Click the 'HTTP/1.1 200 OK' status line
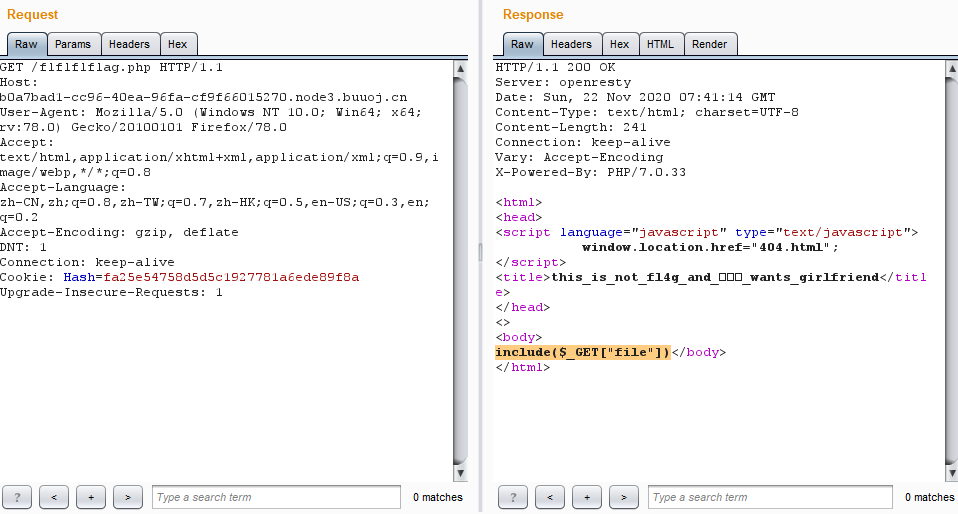 pos(555,67)
